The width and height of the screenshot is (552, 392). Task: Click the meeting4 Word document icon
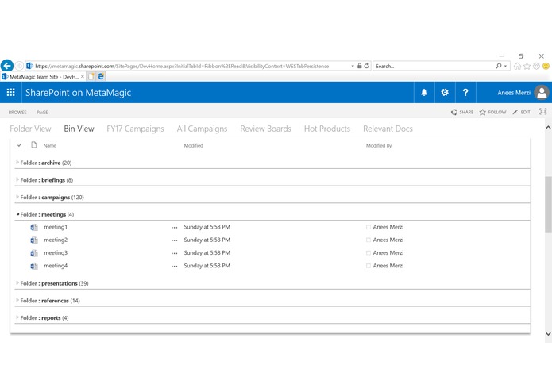coord(34,266)
